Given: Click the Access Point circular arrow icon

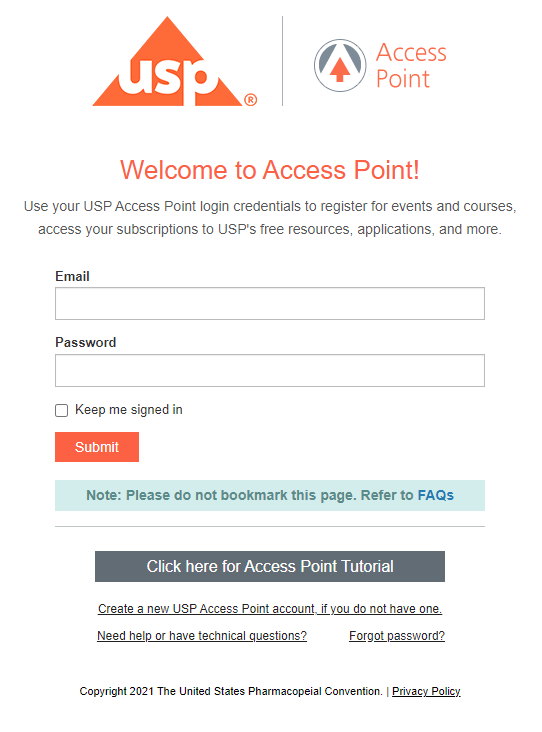Looking at the screenshot, I should 340,65.
